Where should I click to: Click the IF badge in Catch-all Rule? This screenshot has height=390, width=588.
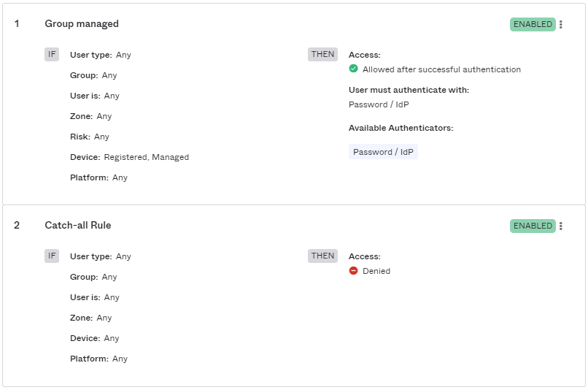click(52, 256)
